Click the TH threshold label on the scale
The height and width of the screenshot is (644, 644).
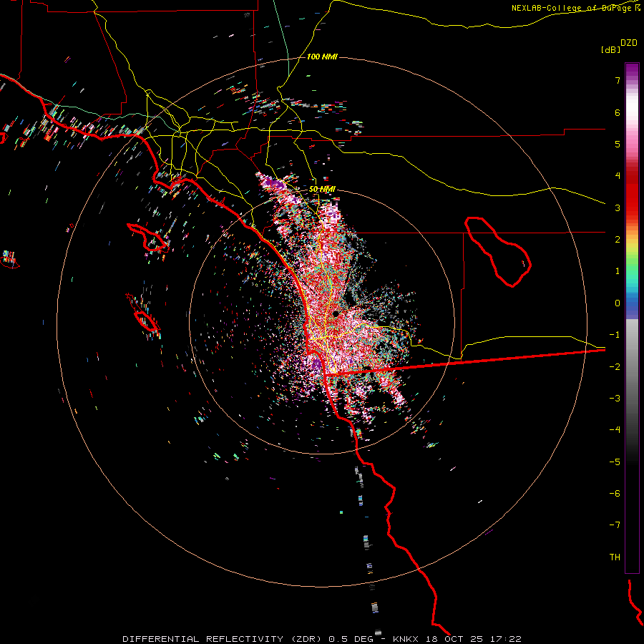point(615,557)
